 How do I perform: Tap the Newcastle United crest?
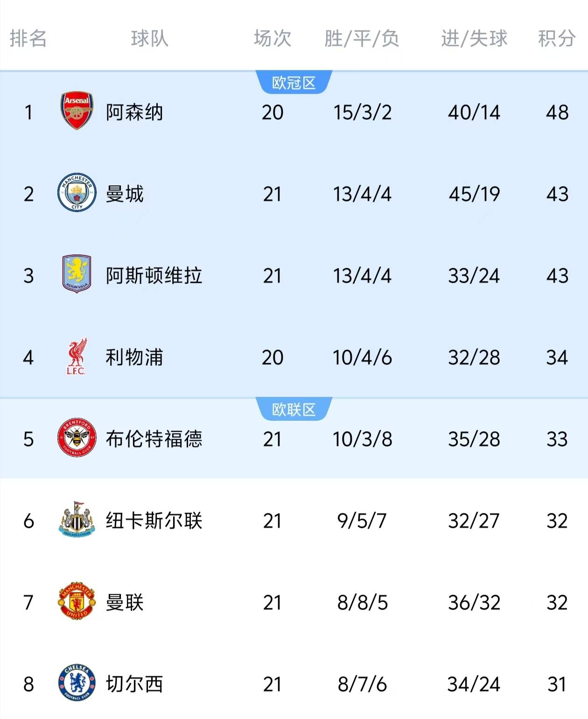[x=77, y=520]
